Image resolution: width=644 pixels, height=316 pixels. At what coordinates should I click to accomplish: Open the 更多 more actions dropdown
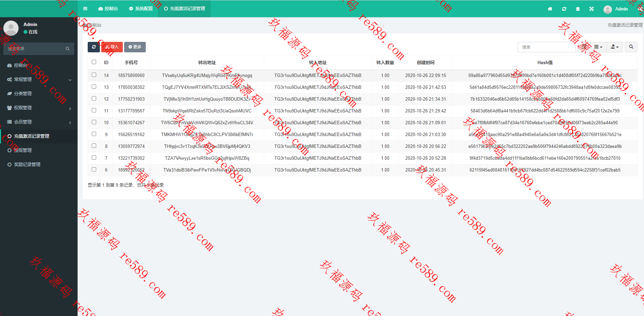[x=135, y=47]
